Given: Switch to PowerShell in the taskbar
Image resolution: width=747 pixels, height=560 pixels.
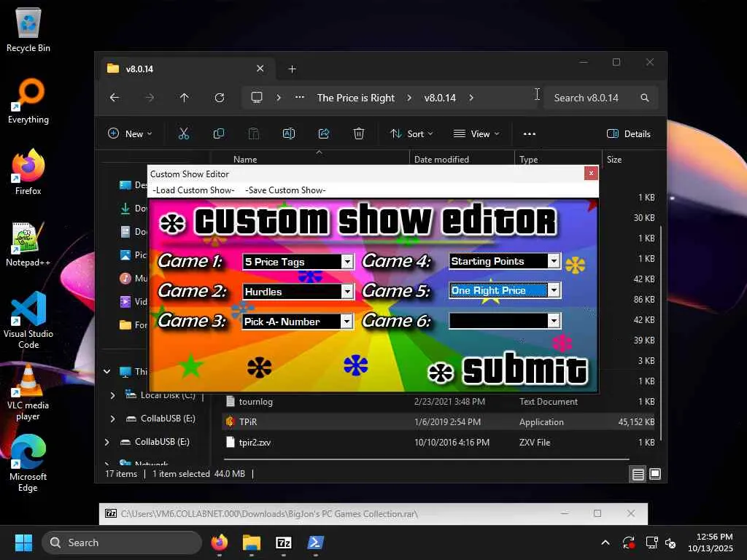Looking at the screenshot, I should click(x=315, y=542).
